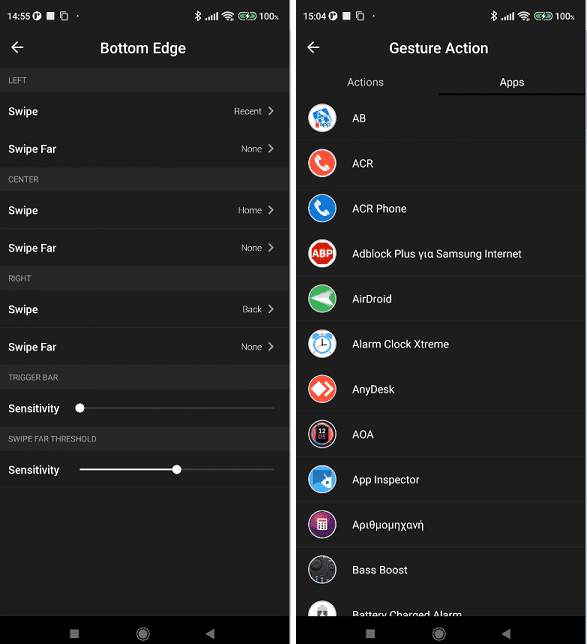Switch to the Apps tab
This screenshot has height=644, width=587.
click(x=512, y=82)
